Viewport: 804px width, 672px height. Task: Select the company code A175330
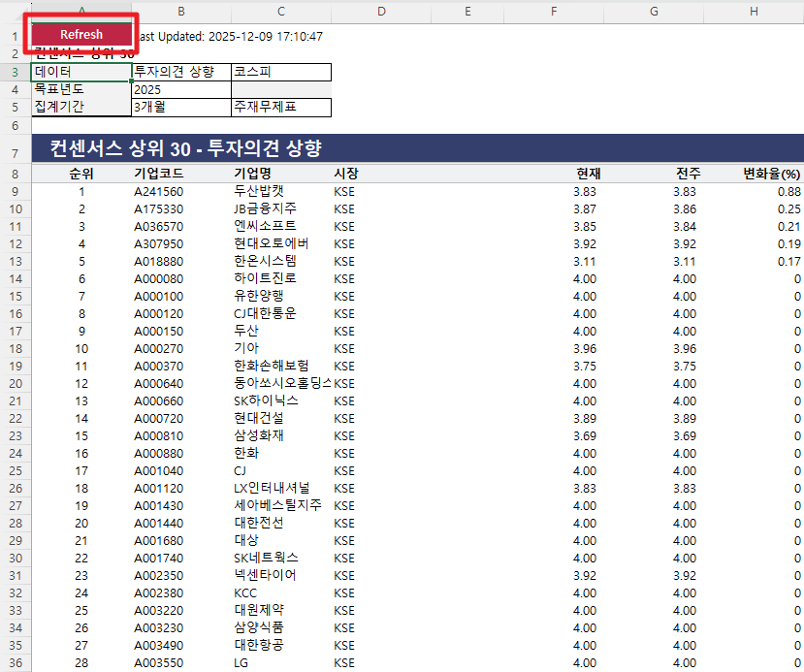[158, 208]
